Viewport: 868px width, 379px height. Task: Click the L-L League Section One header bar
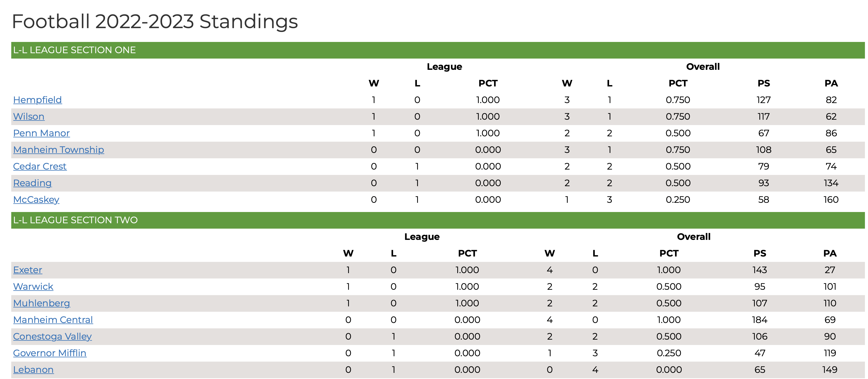[x=438, y=50]
